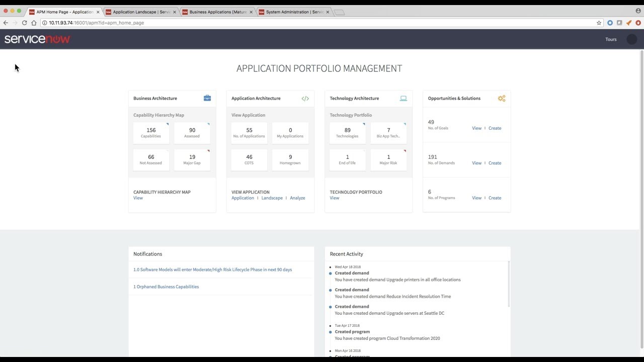The image size is (644, 362).
Task: Open Chrome profile icon at top right
Action: pos(638,11)
